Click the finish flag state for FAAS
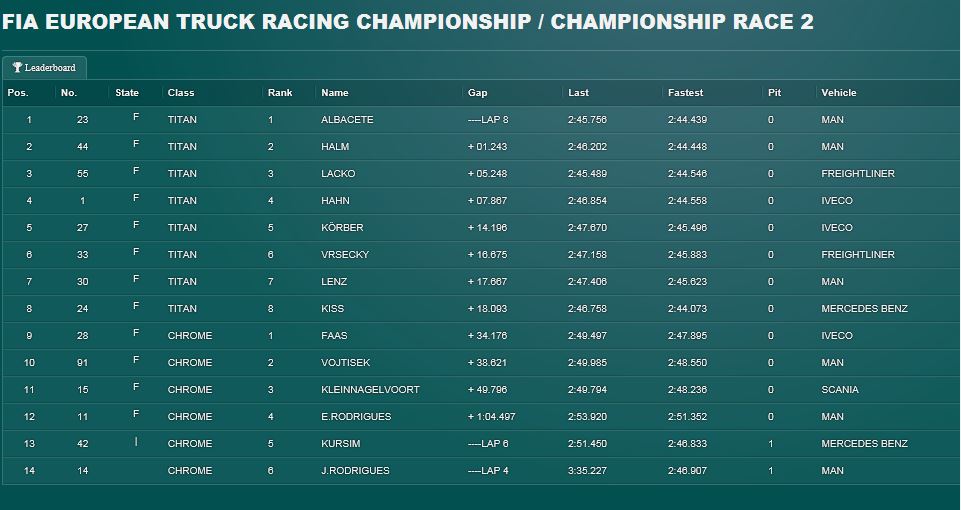 [136, 332]
